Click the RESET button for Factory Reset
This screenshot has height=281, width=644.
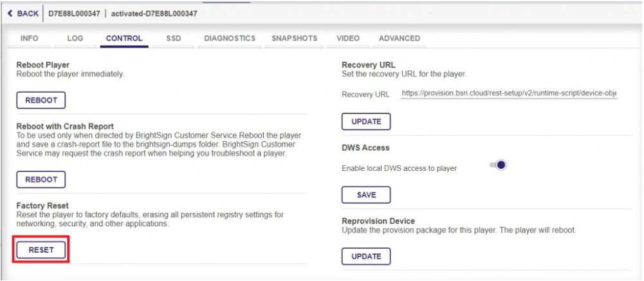click(x=41, y=249)
